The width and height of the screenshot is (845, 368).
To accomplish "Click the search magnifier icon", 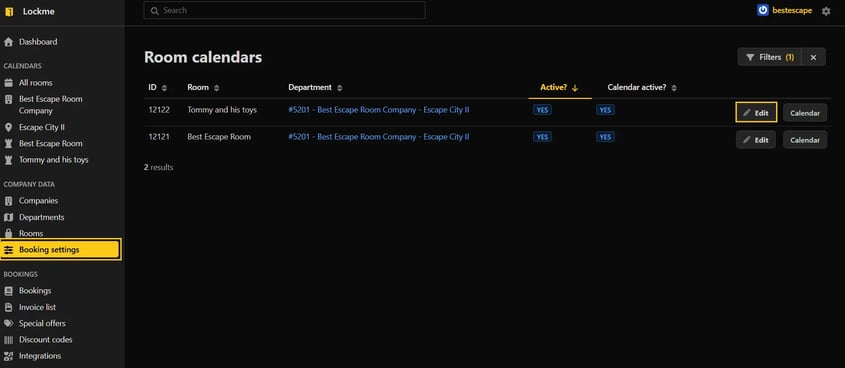I will tap(155, 11).
